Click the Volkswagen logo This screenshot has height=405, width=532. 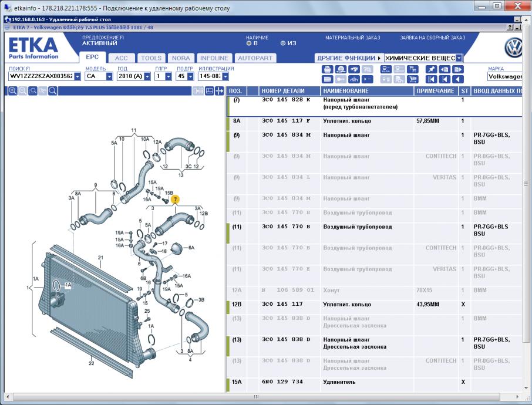pyautogui.click(x=514, y=48)
